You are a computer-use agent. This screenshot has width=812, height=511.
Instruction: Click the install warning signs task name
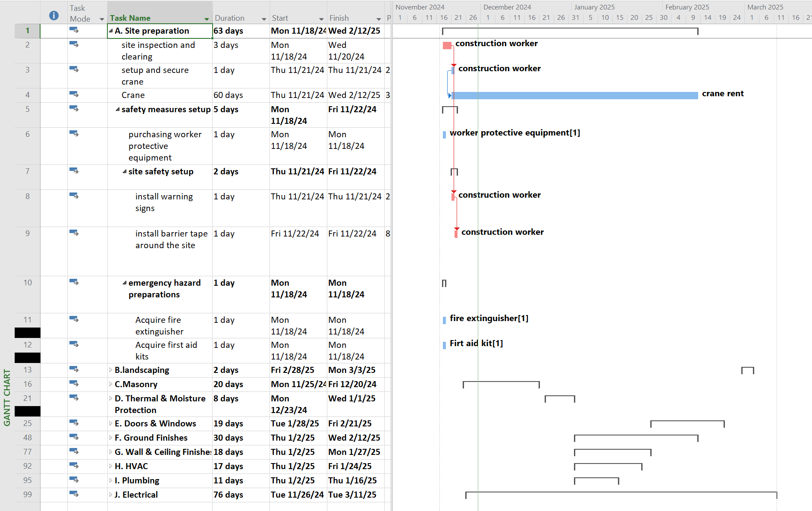164,202
